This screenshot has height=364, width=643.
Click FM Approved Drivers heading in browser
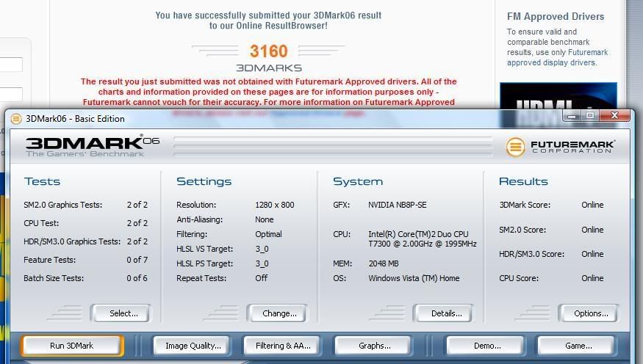pos(556,16)
